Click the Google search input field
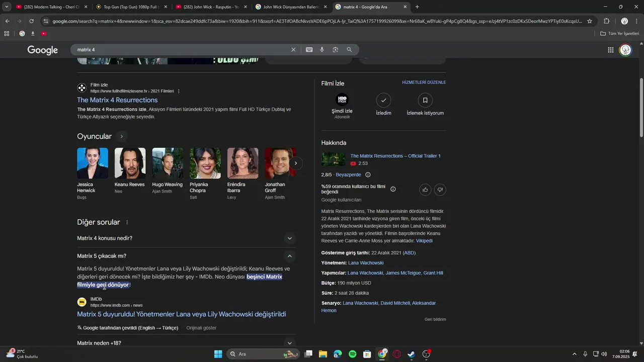 181,50
